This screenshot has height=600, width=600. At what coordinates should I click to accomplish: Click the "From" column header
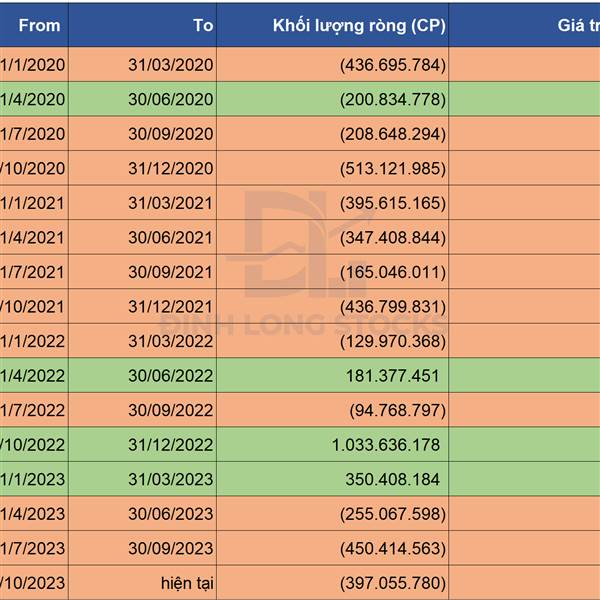point(34,25)
